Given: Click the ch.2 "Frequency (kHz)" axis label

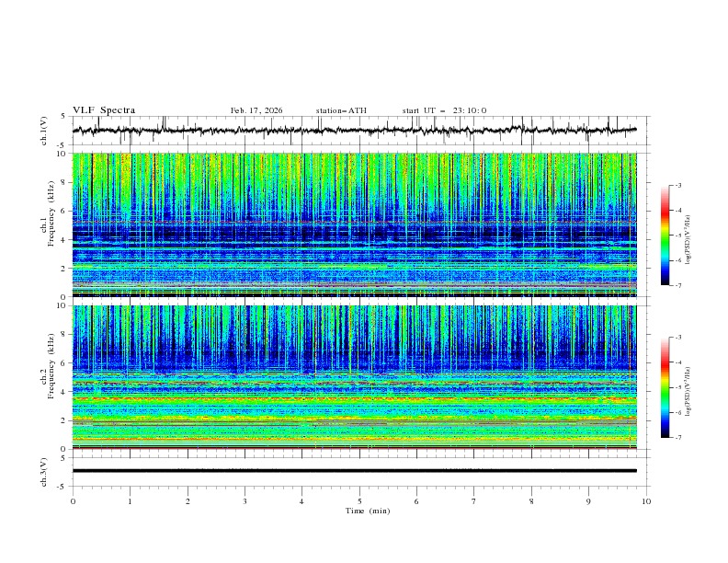Looking at the screenshot, I should [x=51, y=366].
